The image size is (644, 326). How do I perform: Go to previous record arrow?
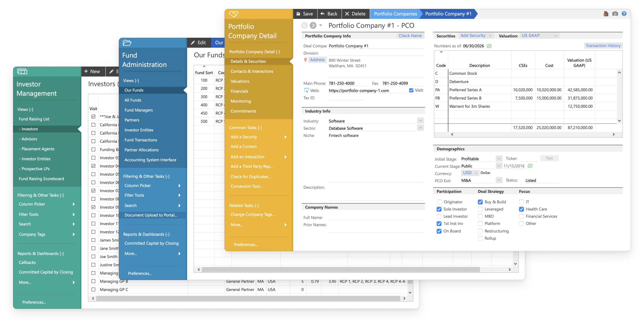click(305, 25)
